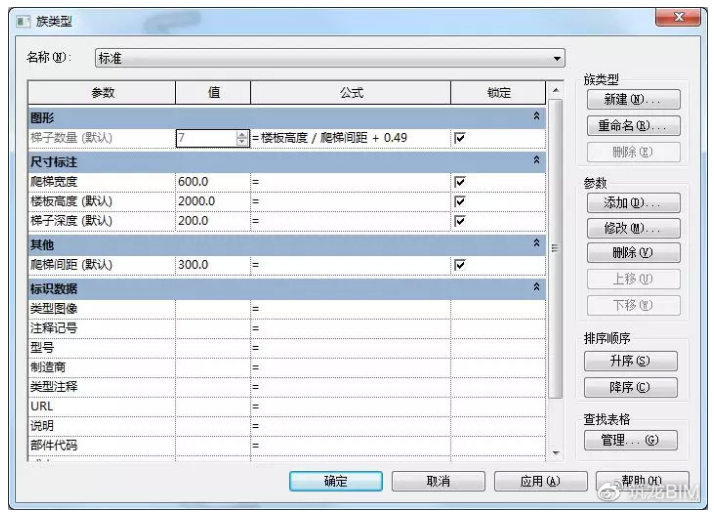Select the 类型图像 parameter row
The width and height of the screenshot is (714, 512).
pyautogui.click(x=286, y=309)
